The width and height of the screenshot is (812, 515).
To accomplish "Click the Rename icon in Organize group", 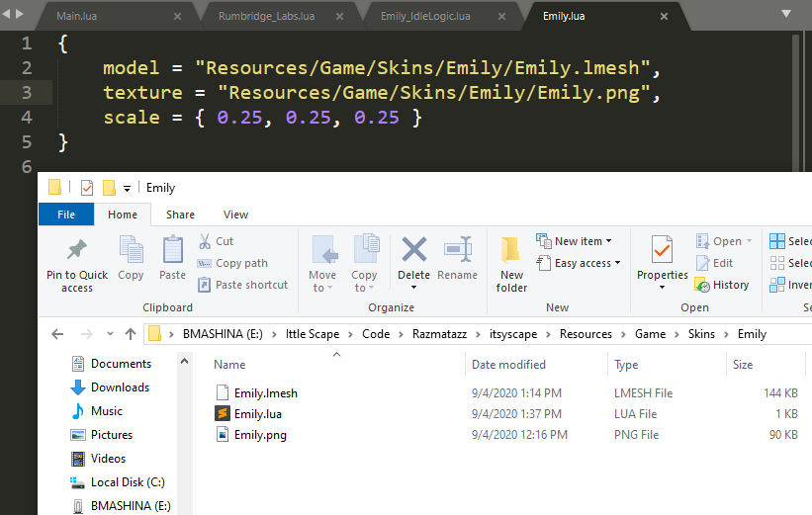I will (457, 249).
